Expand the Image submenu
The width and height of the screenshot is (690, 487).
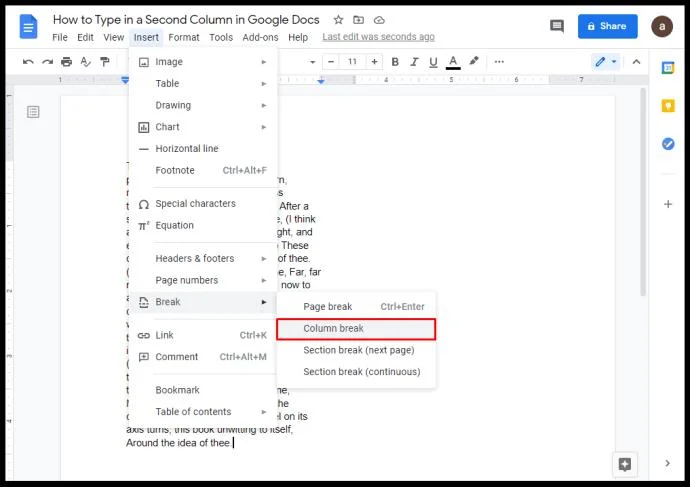coord(203,62)
